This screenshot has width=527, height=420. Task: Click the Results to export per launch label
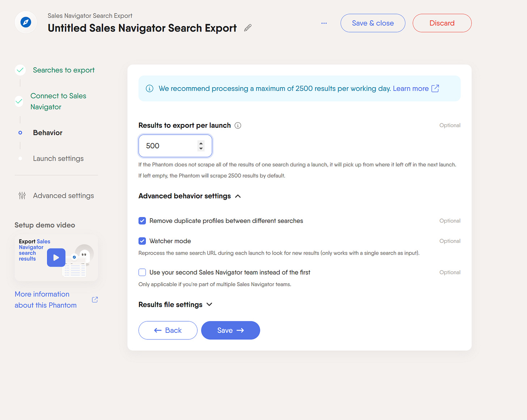pyautogui.click(x=185, y=126)
